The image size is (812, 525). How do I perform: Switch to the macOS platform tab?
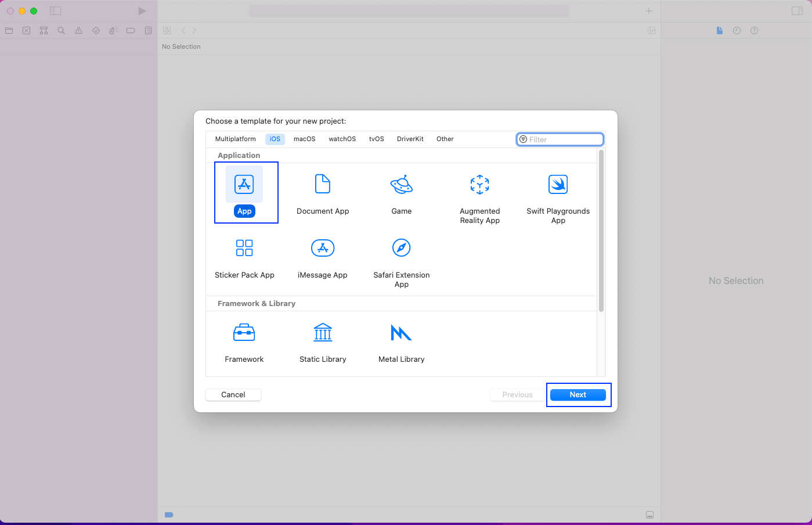(304, 139)
